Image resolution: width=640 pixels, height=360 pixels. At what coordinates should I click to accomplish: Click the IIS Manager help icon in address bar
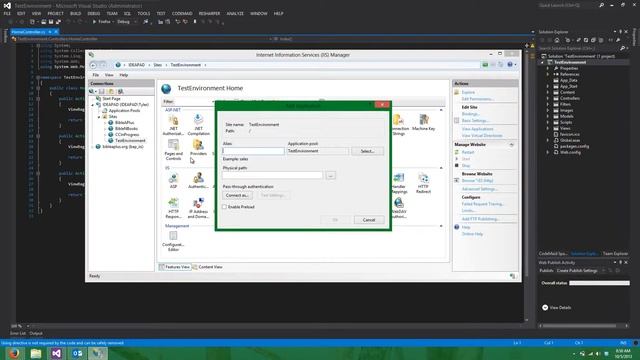point(510,64)
